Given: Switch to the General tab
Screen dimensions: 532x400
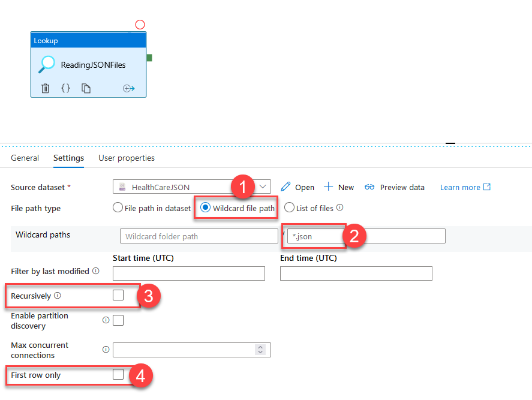Looking at the screenshot, I should (x=25, y=158).
